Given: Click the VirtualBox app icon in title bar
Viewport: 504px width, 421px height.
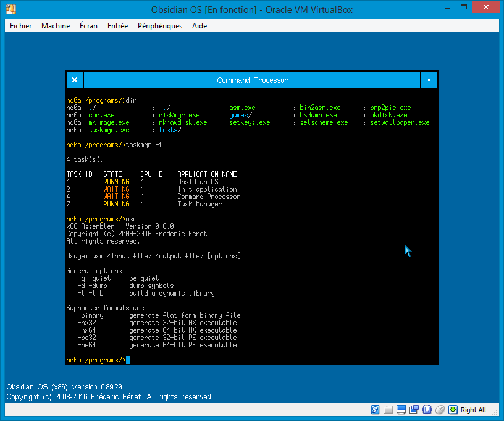Looking at the screenshot, I should [11, 9].
